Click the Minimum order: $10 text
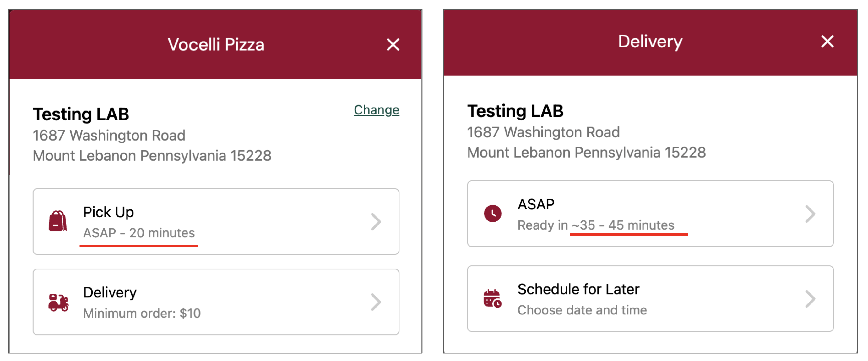868x361 pixels. (142, 314)
